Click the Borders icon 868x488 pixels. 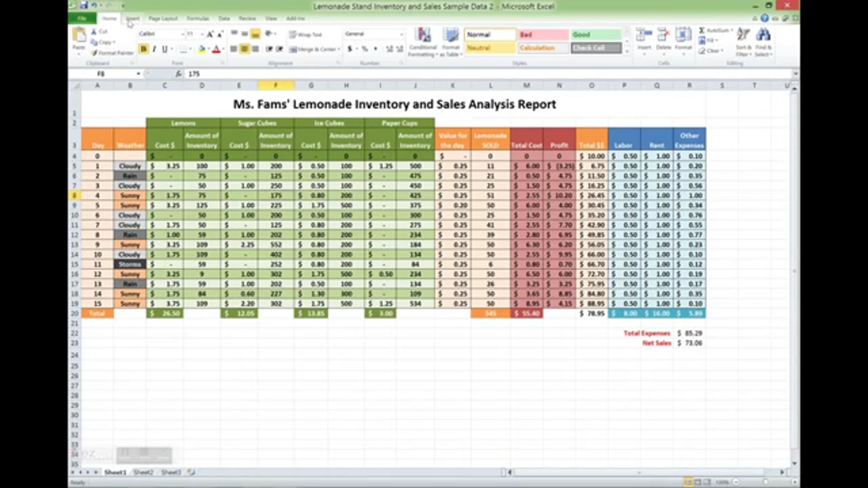click(184, 49)
